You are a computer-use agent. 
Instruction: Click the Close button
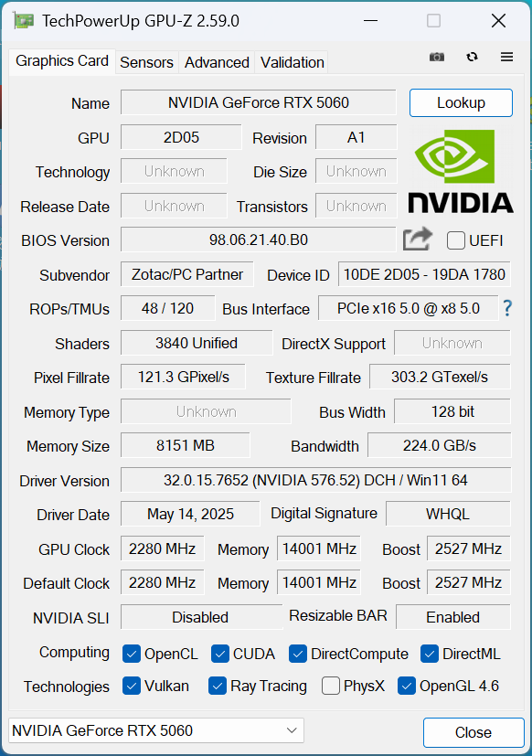tap(473, 732)
